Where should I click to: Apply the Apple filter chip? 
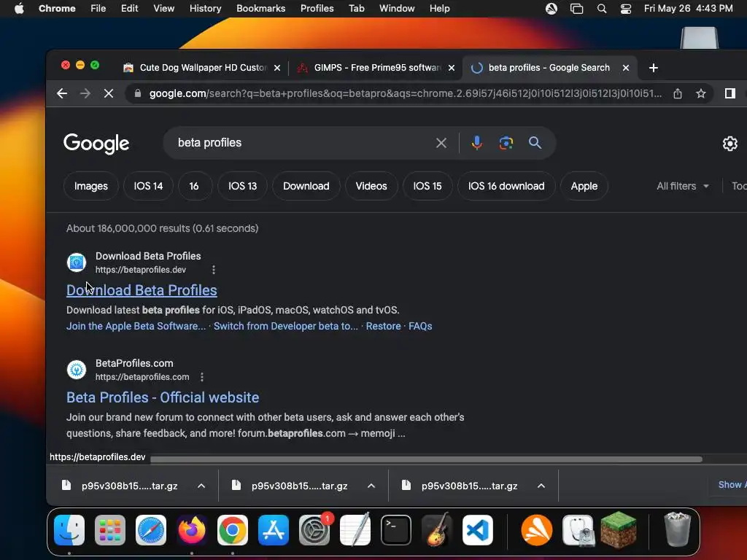click(584, 186)
